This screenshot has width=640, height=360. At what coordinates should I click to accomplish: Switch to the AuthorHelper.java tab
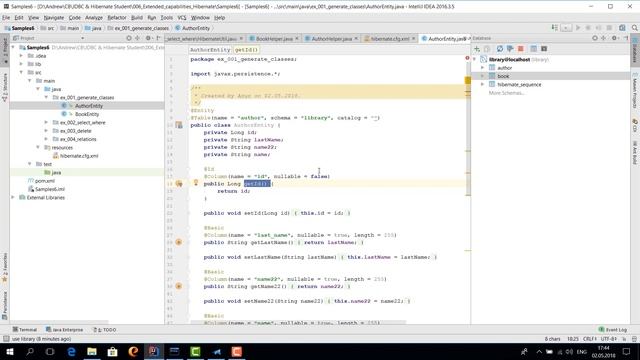331,38
